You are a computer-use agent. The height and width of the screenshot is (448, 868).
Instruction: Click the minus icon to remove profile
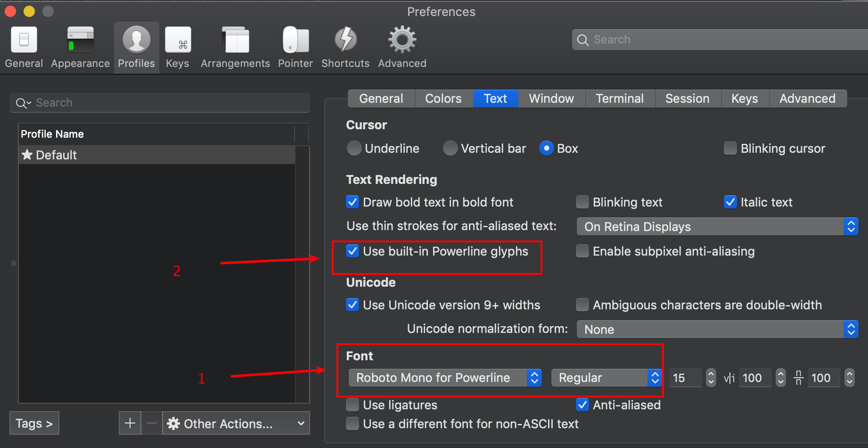coord(152,423)
